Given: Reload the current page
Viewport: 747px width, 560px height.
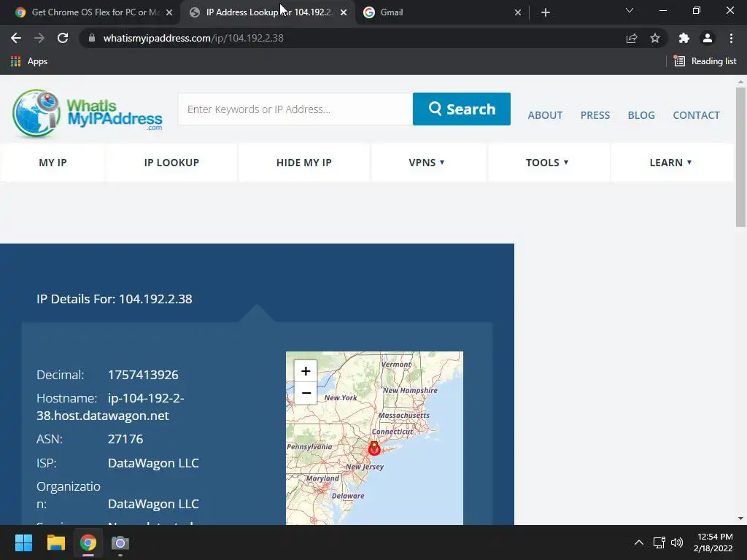Looking at the screenshot, I should 63,38.
